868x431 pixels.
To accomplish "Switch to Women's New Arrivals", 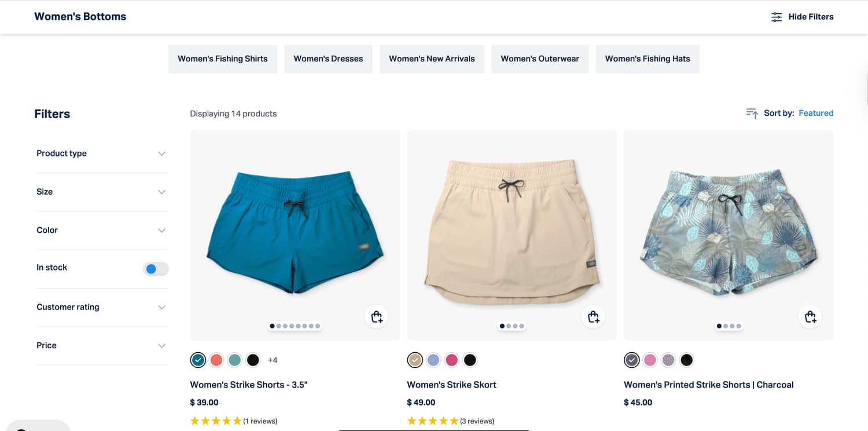I will point(432,59).
